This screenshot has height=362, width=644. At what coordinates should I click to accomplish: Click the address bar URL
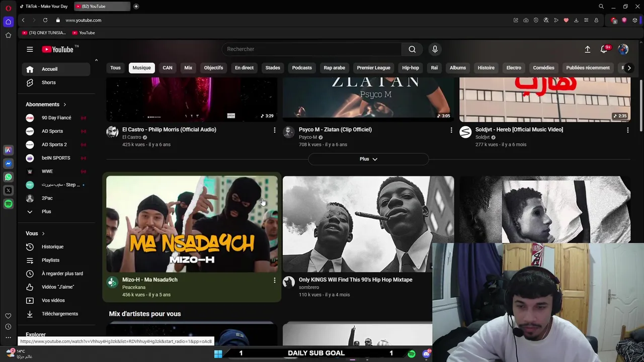pos(84,20)
